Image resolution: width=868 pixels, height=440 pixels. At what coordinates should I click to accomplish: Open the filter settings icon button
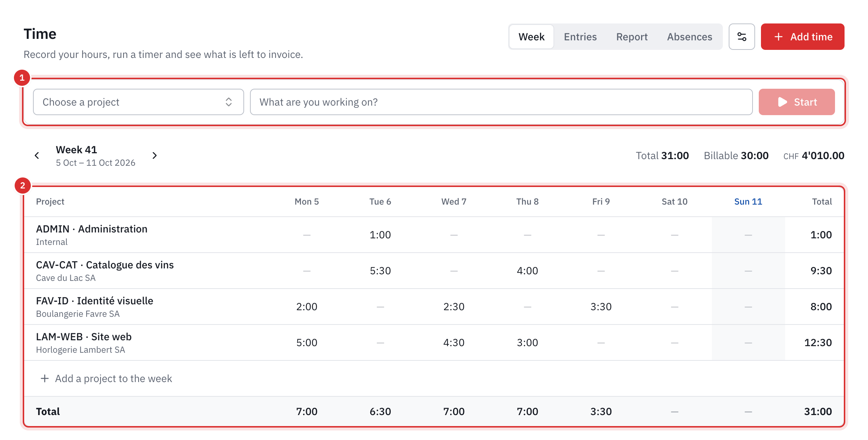pyautogui.click(x=742, y=37)
